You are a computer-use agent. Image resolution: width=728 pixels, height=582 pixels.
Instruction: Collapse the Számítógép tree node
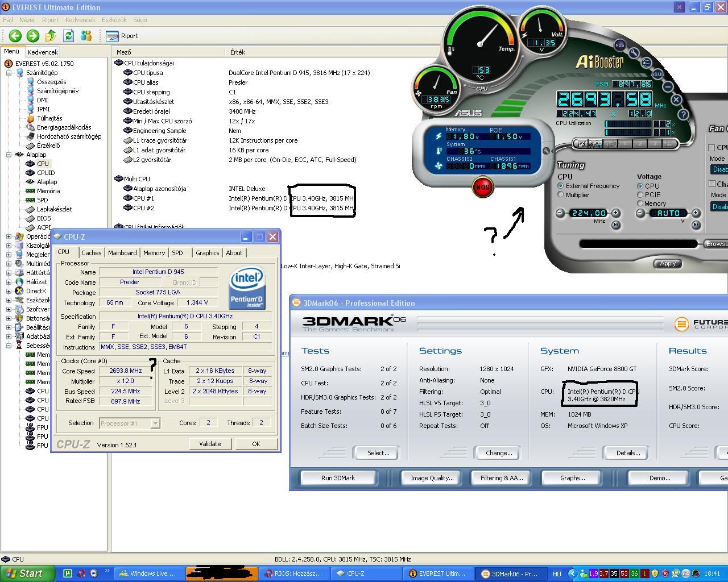pyautogui.click(x=9, y=73)
